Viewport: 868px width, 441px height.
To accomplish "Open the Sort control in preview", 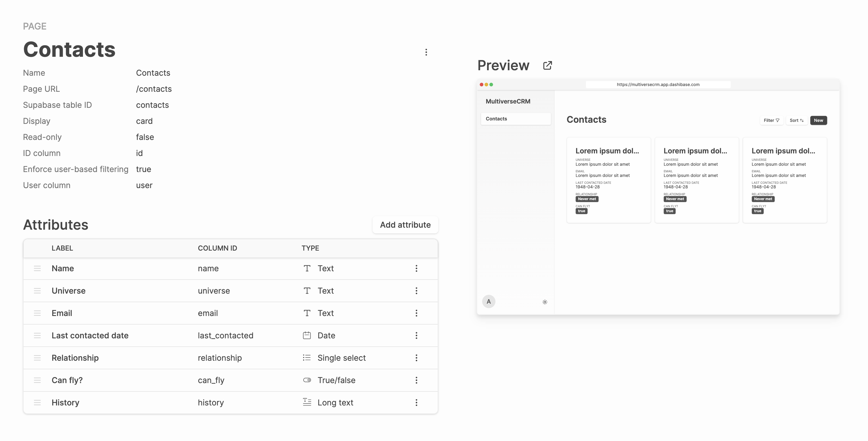I will click(797, 120).
